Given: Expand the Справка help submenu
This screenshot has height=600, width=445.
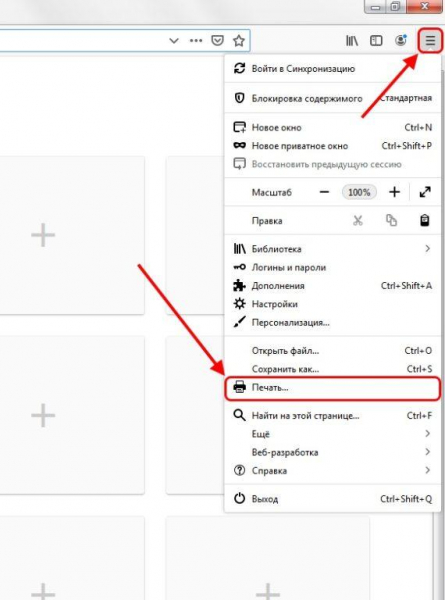Looking at the screenshot, I should [332, 471].
